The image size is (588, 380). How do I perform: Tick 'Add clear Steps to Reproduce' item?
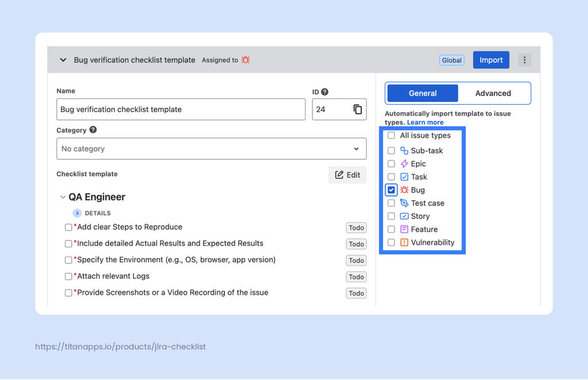click(68, 228)
